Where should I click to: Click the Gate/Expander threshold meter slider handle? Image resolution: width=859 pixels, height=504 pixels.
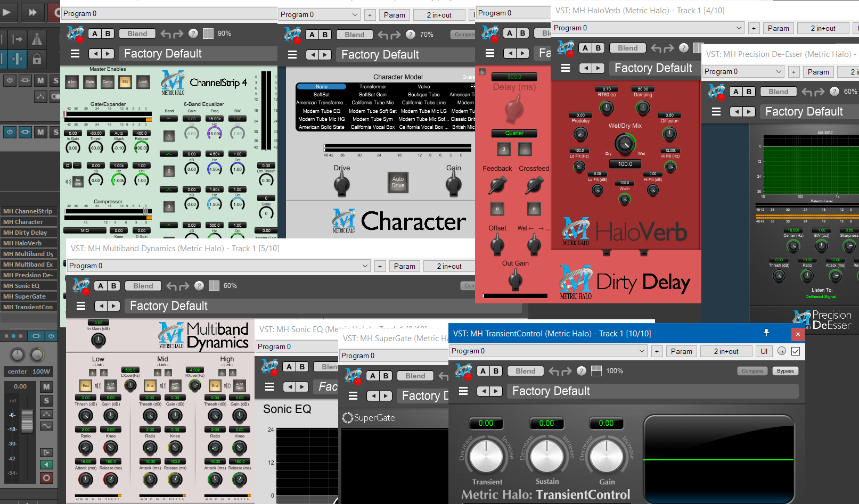pyautogui.click(x=64, y=114)
